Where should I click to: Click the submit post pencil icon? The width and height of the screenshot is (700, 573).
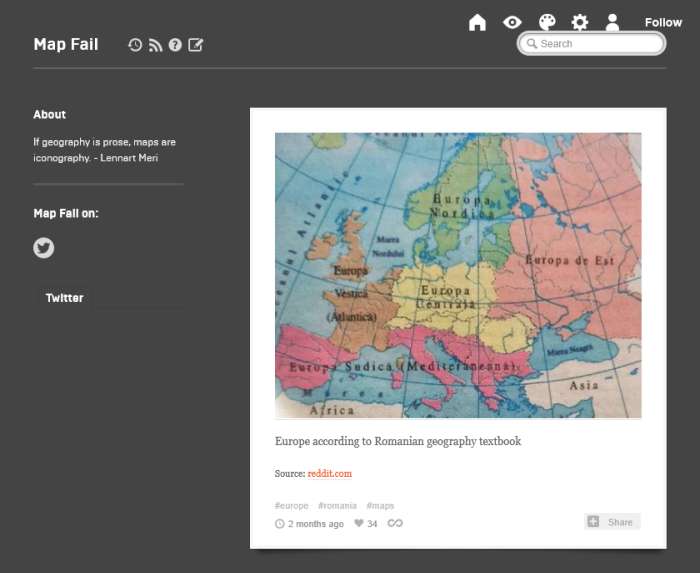coord(196,45)
